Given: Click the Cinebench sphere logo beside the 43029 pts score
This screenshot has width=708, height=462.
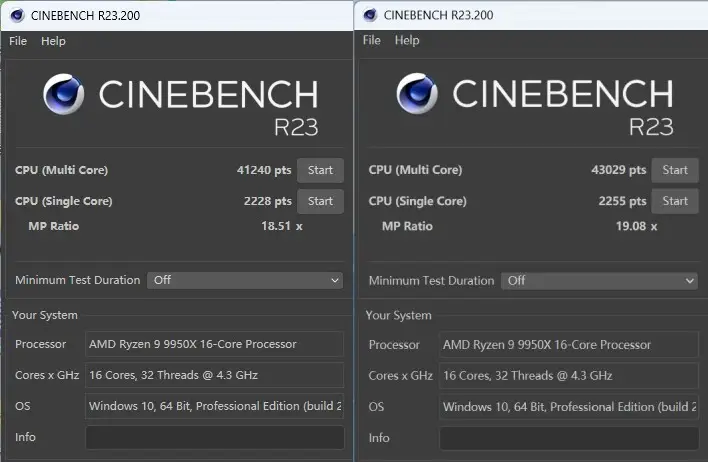Looking at the screenshot, I should 417,96.
